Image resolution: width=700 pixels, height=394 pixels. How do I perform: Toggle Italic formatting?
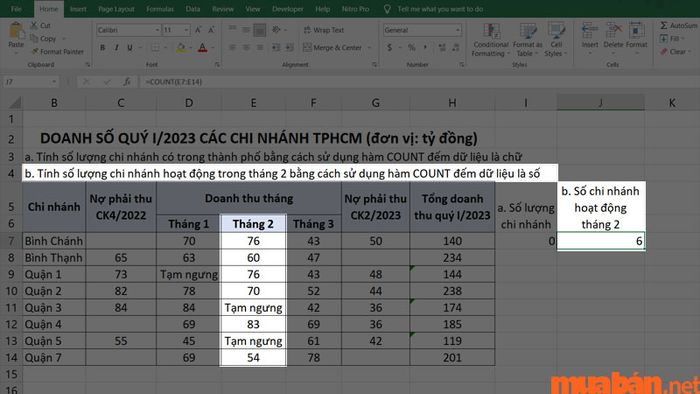(117, 47)
